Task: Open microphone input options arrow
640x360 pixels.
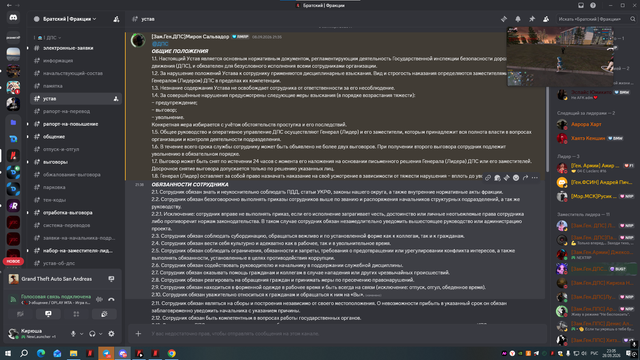Action: [82, 334]
